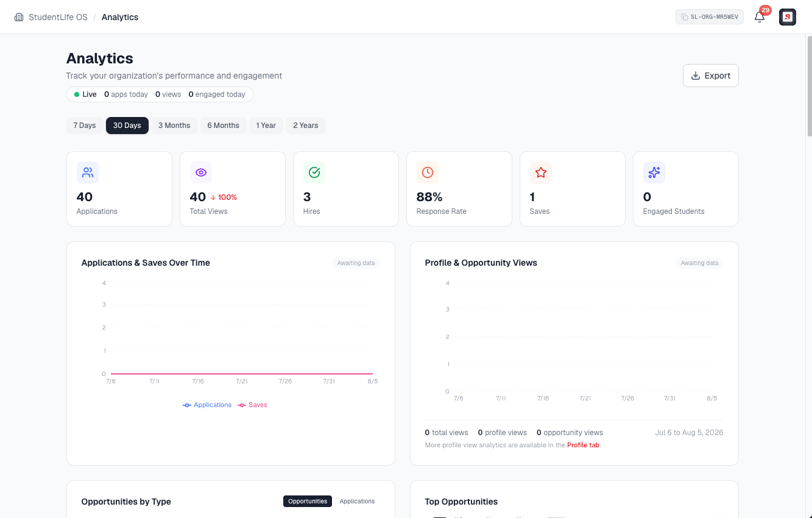Click the Applications people icon
This screenshot has width=812, height=518.
[88, 172]
